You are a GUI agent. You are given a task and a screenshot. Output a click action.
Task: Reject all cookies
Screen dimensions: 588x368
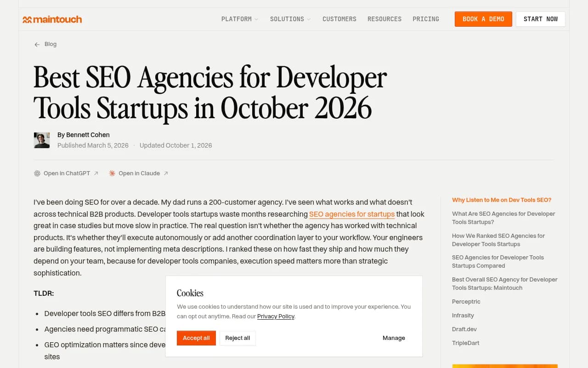tap(237, 338)
